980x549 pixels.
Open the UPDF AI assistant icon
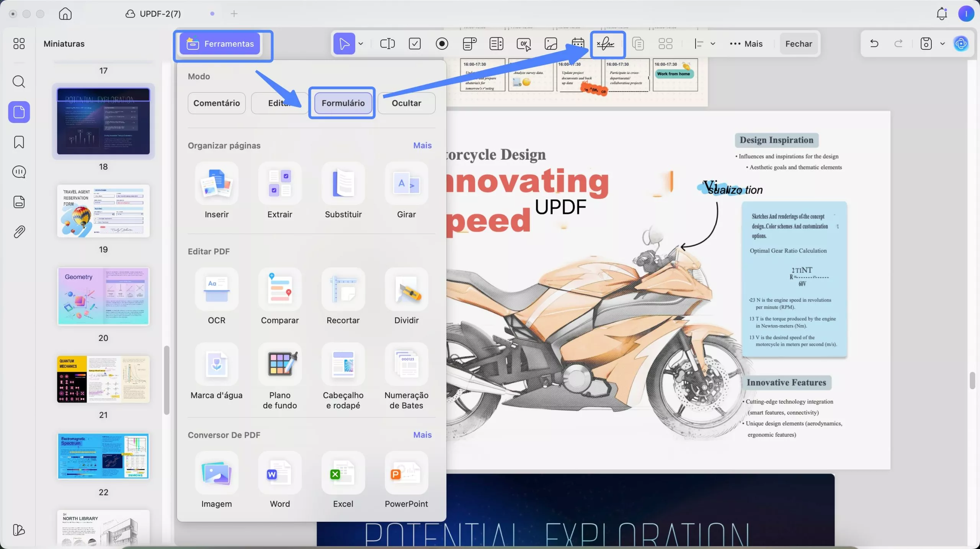[x=961, y=44]
